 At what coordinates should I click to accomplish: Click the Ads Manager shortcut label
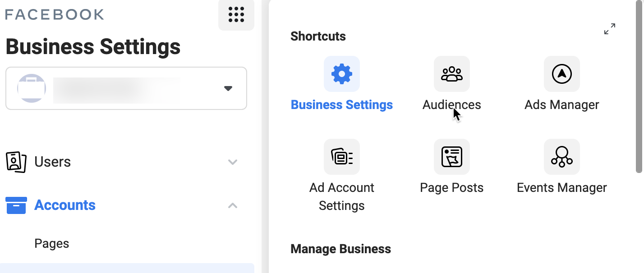point(562,105)
